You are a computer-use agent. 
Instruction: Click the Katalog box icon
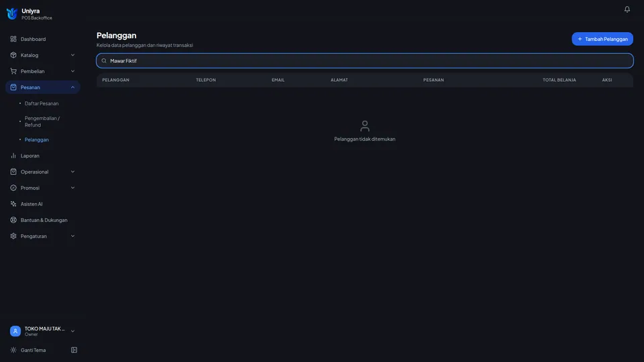pyautogui.click(x=13, y=55)
